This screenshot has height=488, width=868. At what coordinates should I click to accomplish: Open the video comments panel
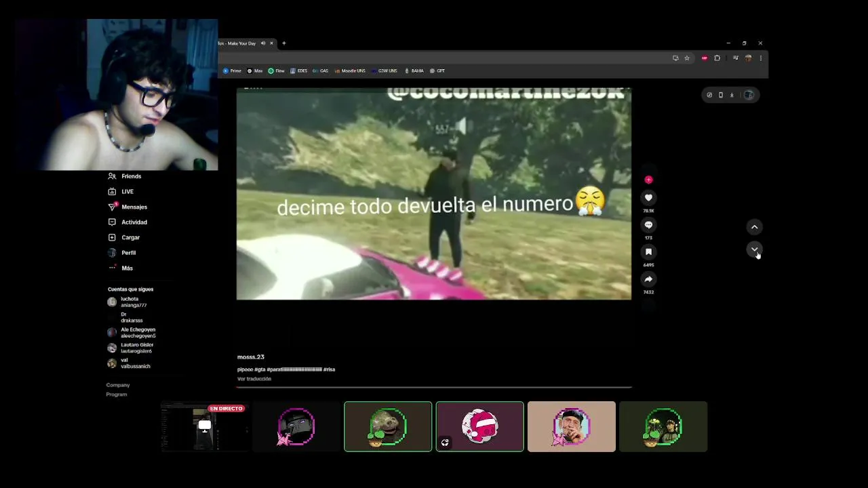648,225
